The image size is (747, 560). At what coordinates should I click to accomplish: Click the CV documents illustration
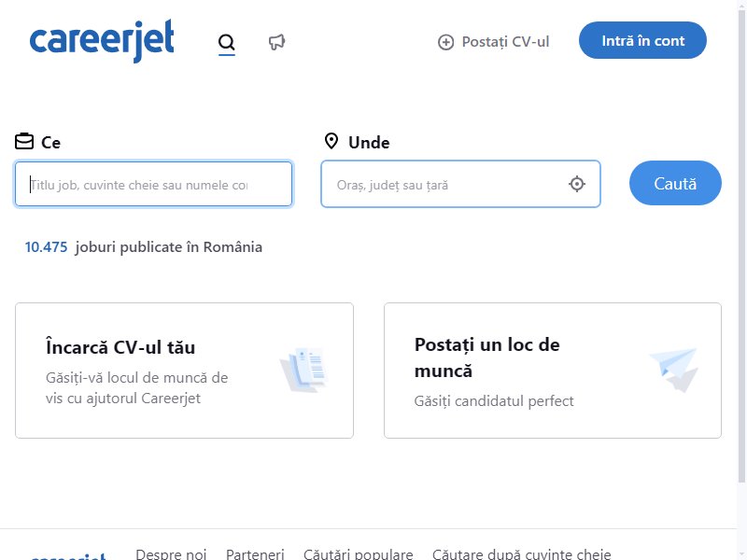click(305, 370)
